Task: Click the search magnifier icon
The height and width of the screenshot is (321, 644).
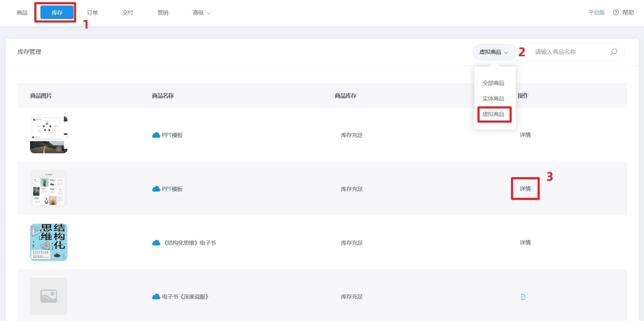Action: 614,52
